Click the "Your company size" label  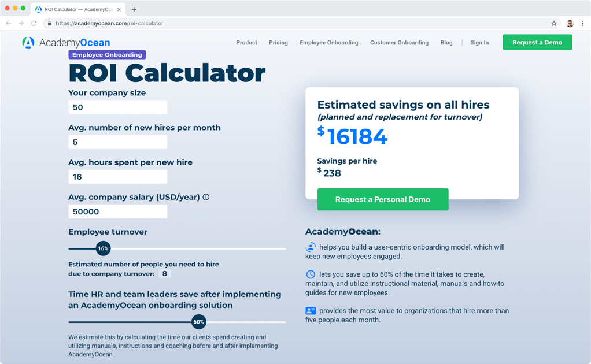[107, 93]
